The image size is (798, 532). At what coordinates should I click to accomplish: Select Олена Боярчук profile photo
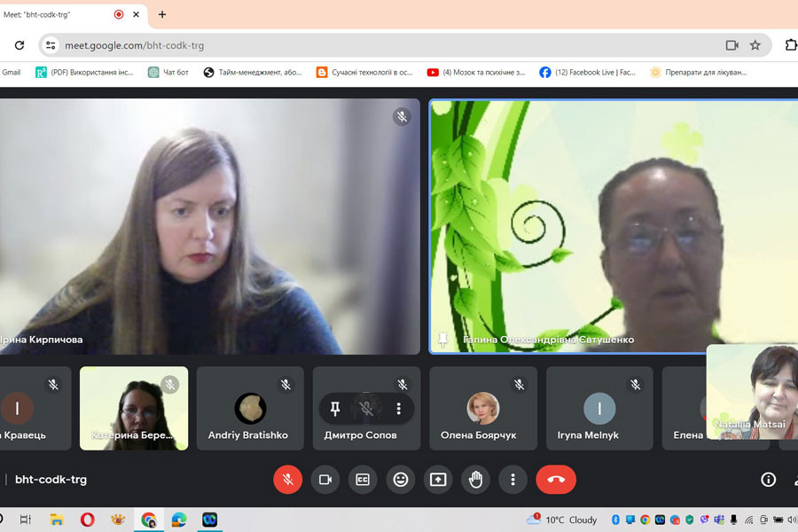(x=483, y=408)
